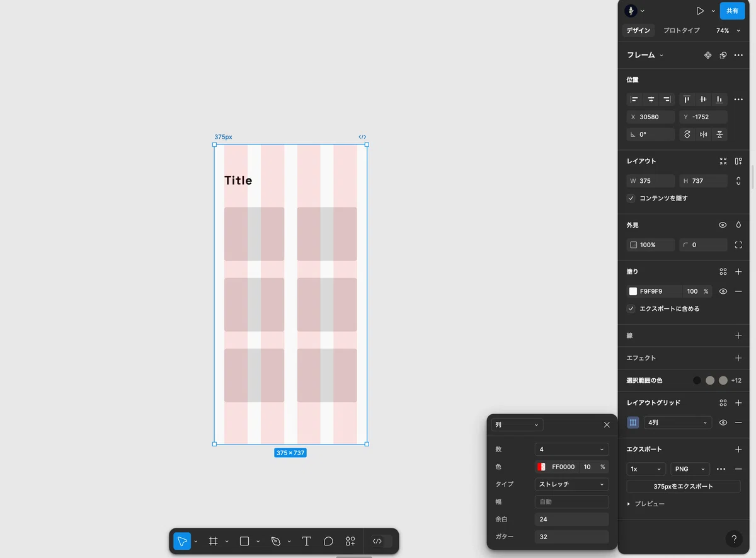The height and width of the screenshot is (558, 756).
Task: Toggle Dev Mode in bottom toolbar
Action: point(382,541)
